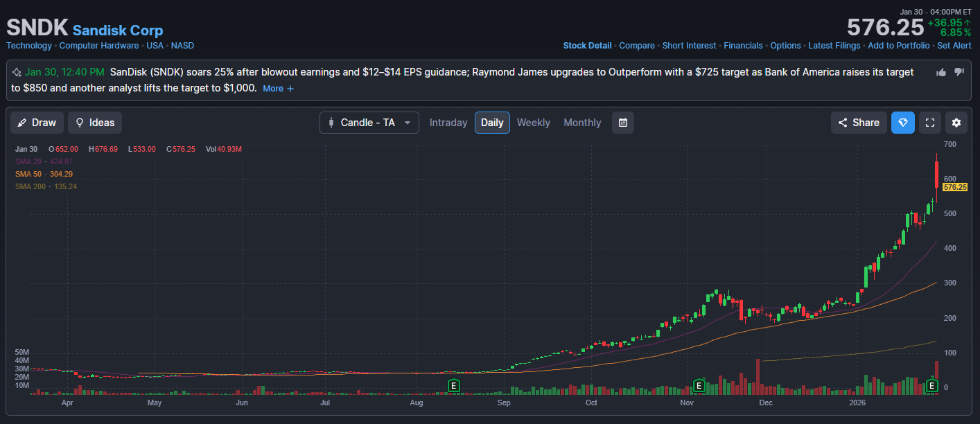Open the USA country link
This screenshot has height=424, width=980.
(x=155, y=46)
